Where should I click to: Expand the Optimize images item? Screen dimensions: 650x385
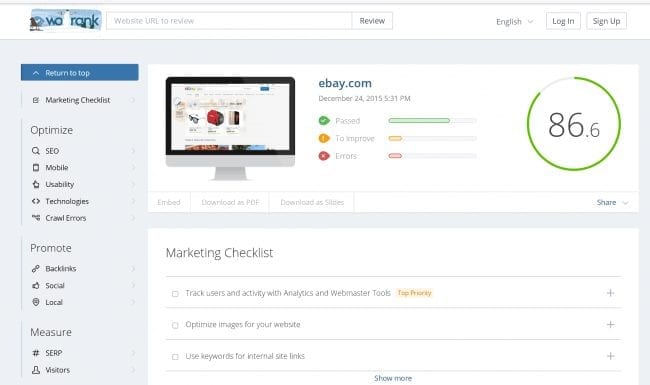point(610,324)
